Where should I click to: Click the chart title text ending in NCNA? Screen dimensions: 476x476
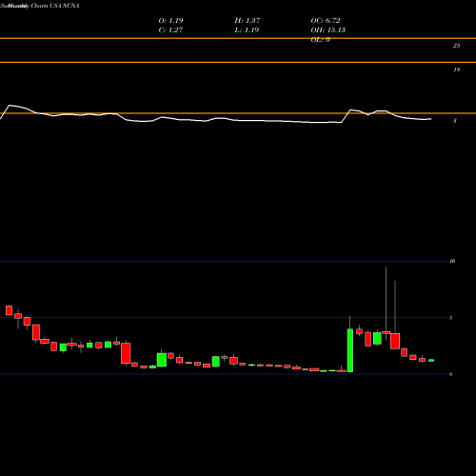tap(40, 6)
